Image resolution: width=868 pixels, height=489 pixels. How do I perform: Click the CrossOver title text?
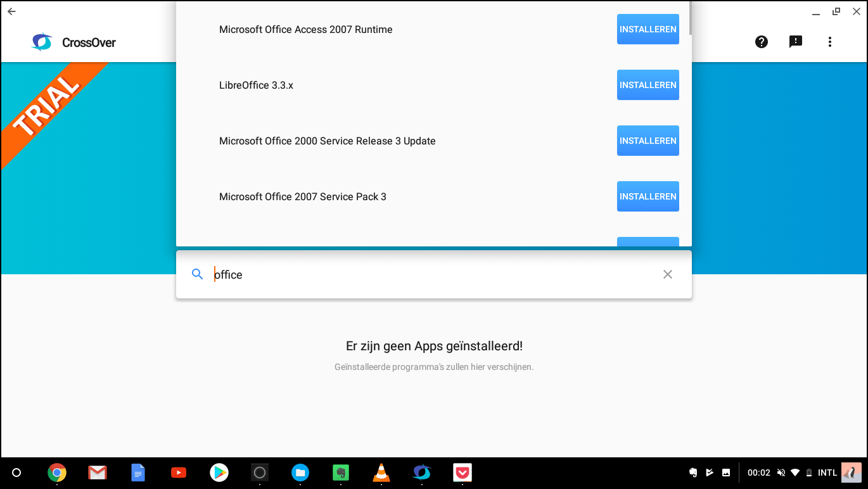pos(89,42)
